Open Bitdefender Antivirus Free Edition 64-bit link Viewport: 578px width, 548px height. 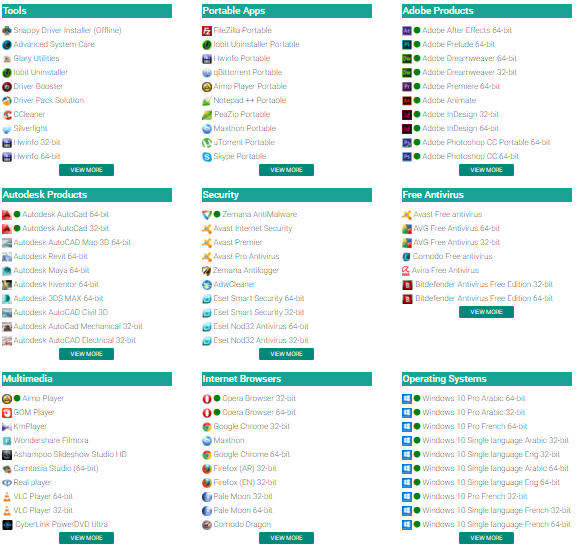[484, 298]
